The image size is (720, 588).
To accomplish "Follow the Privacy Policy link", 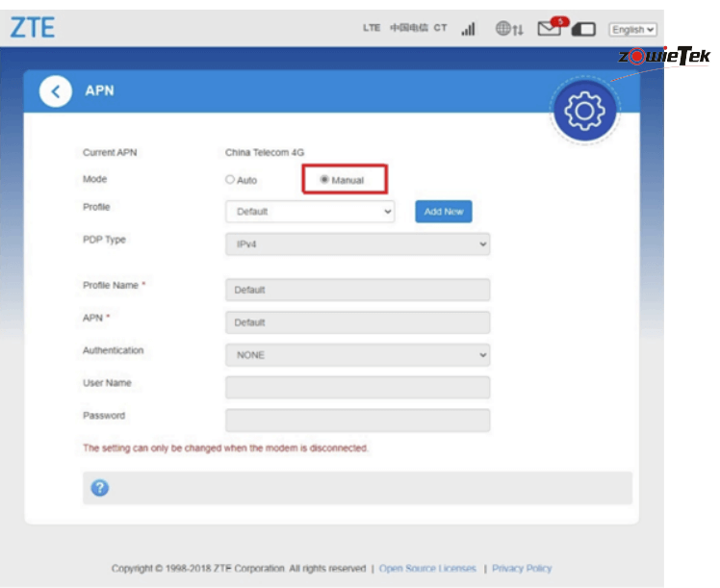I will pos(522,569).
